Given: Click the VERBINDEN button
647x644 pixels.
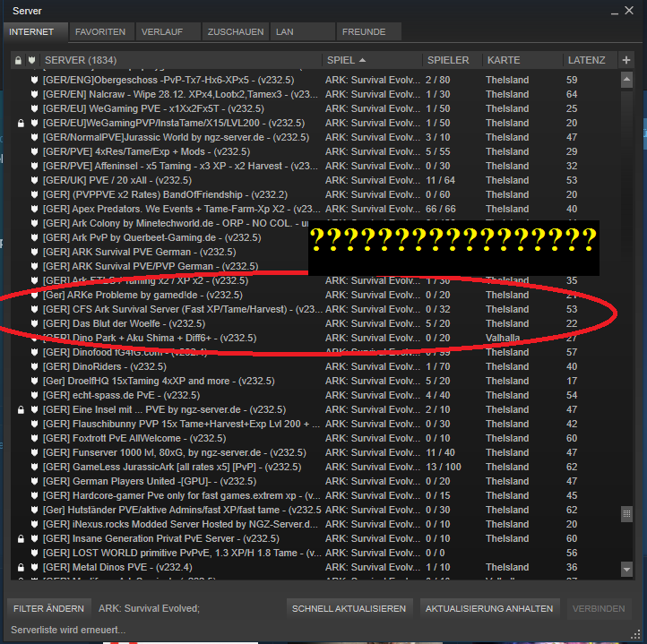Looking at the screenshot, I should pyautogui.click(x=599, y=608).
